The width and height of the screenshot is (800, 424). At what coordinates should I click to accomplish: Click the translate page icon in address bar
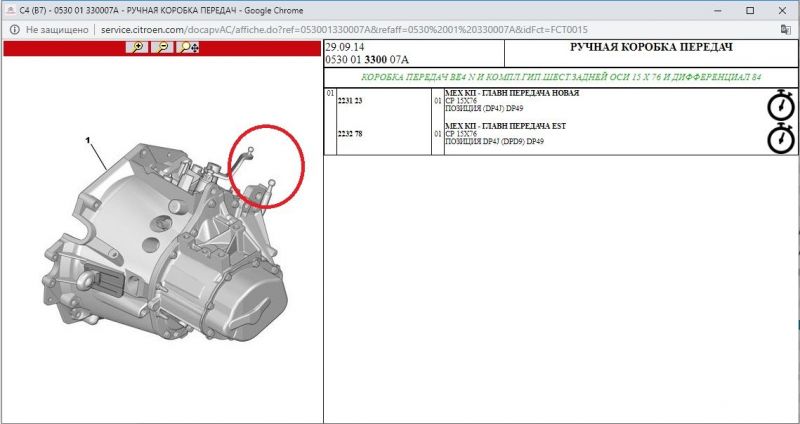(785, 30)
